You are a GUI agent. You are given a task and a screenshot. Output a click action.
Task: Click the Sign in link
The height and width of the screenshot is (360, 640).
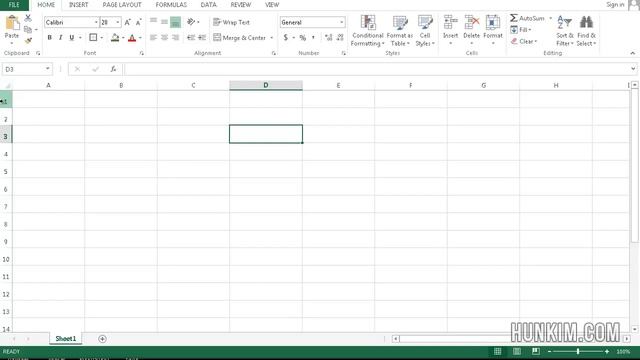615,5
